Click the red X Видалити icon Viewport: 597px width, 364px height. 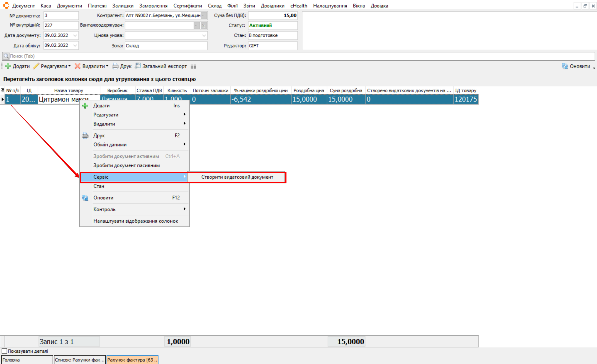pos(78,66)
